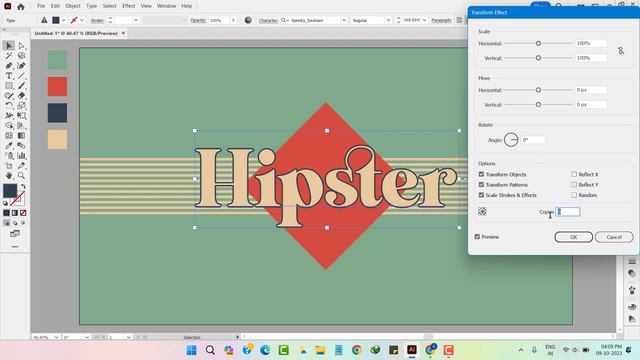Open the Type menu
640x360 pixels.
[91, 6]
